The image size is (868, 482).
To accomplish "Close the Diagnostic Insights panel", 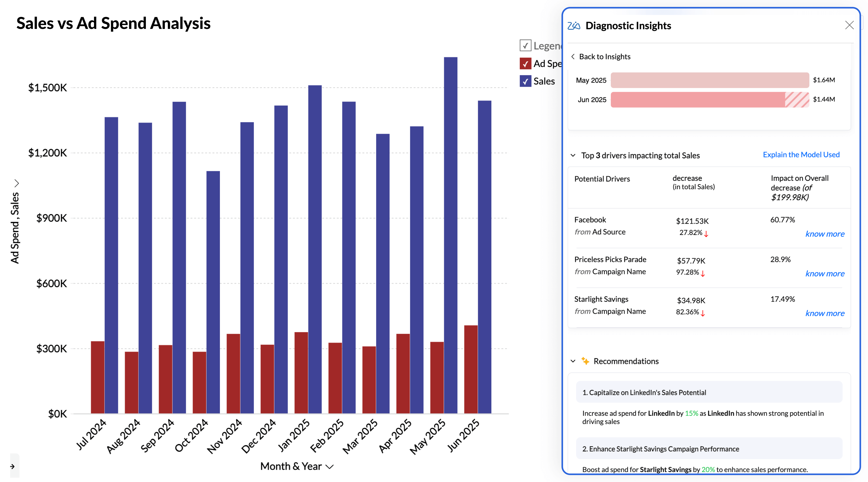I will coord(849,25).
